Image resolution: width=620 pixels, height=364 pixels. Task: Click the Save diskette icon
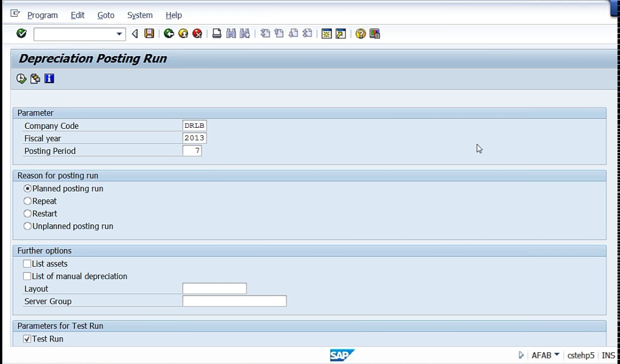pyautogui.click(x=149, y=34)
